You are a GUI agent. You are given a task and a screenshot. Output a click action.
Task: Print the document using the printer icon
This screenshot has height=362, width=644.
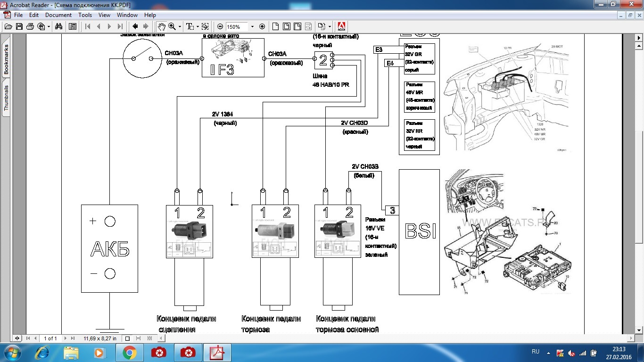tap(30, 26)
